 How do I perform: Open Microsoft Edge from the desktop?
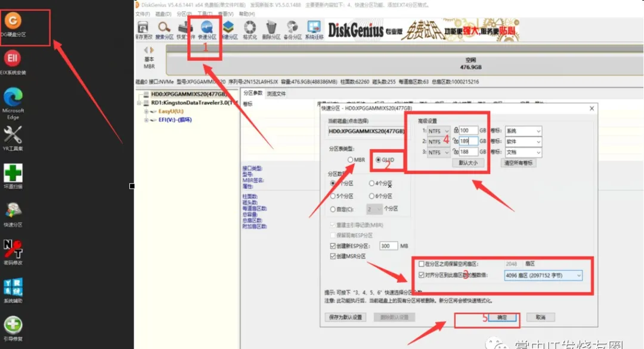(x=13, y=103)
